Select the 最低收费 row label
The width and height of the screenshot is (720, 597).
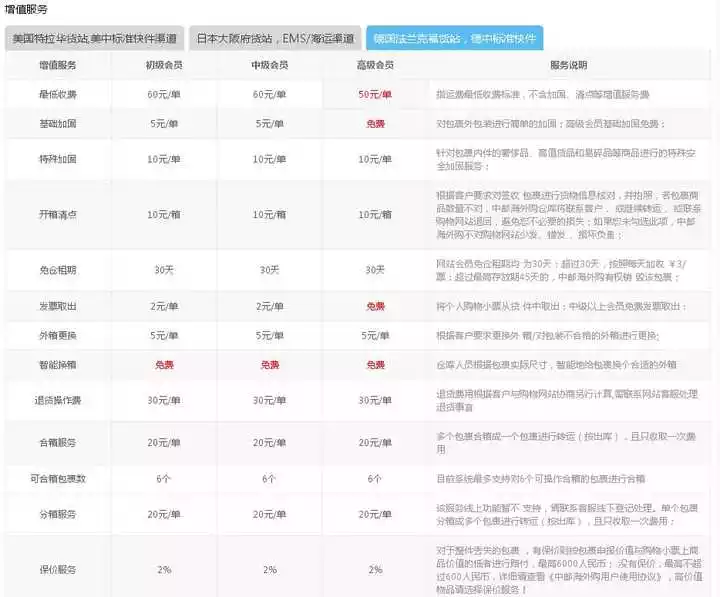[x=57, y=95]
